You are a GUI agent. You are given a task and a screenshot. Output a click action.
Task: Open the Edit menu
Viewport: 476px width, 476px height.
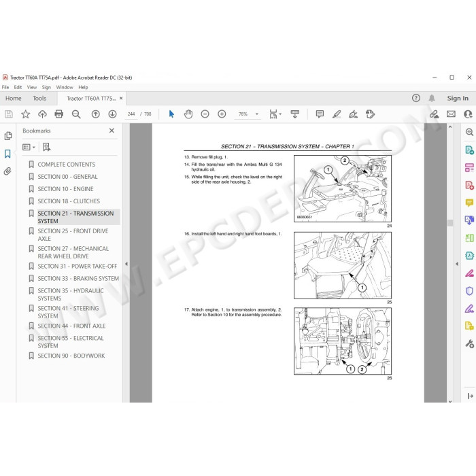point(18,88)
